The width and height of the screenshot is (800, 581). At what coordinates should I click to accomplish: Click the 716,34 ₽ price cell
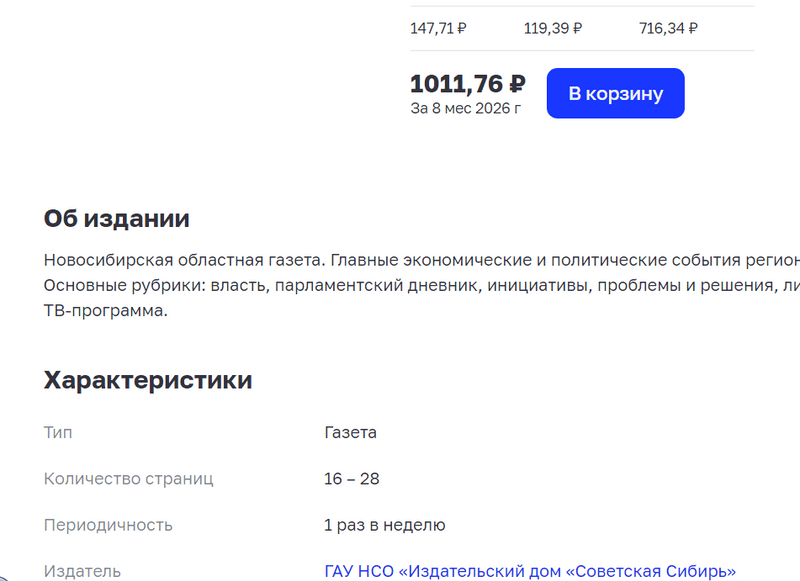[668, 28]
